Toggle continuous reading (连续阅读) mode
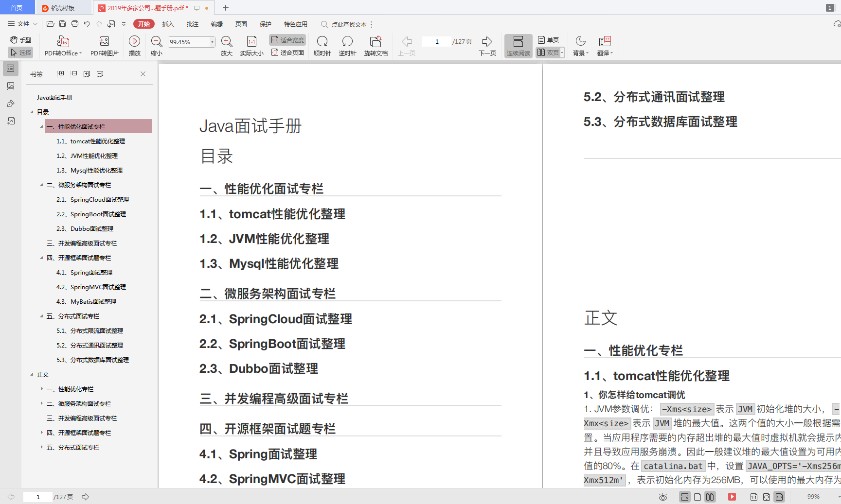The width and height of the screenshot is (841, 504). [518, 46]
